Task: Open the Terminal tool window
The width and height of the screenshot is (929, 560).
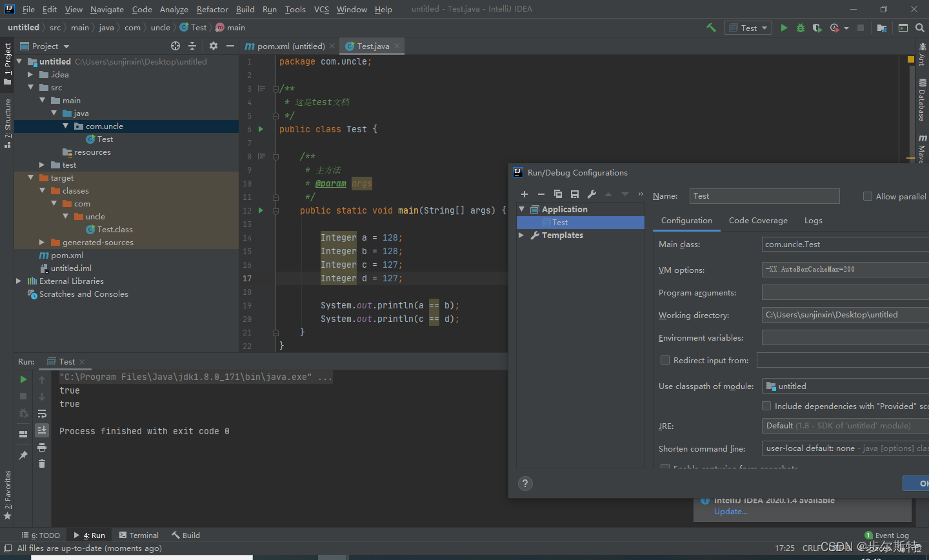Action: [x=139, y=535]
